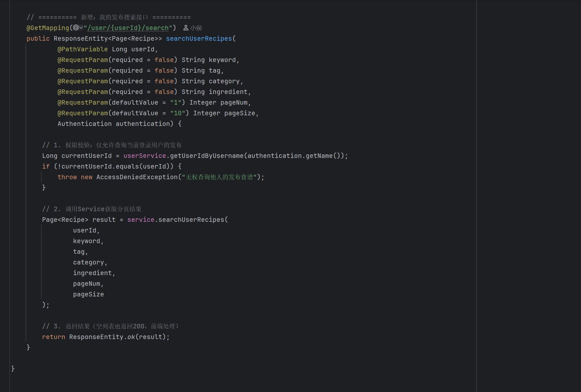Image resolution: width=581 pixels, height=392 pixels.
Task: Click the 'return' keyword
Action: 54,337
